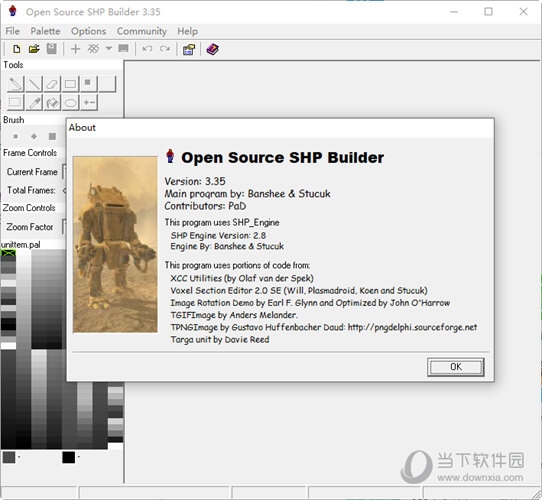Click the About dialog title bar
The width and height of the screenshot is (542, 500).
coord(280,127)
